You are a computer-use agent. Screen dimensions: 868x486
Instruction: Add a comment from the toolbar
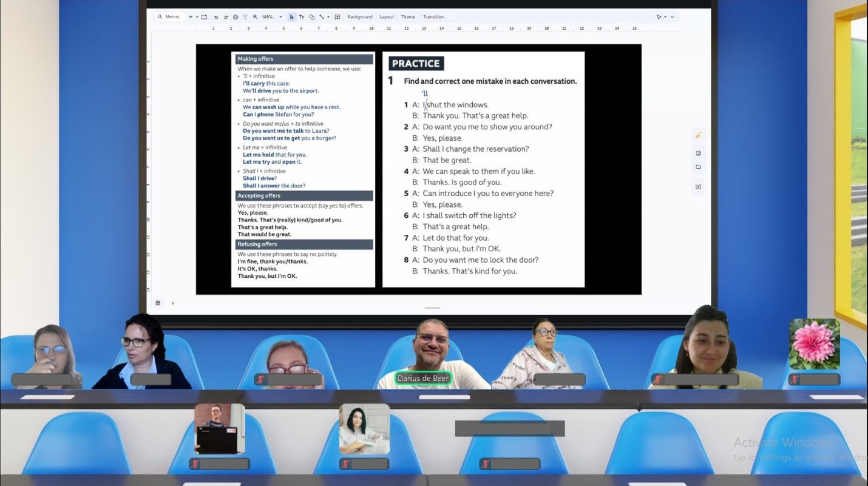[x=337, y=17]
